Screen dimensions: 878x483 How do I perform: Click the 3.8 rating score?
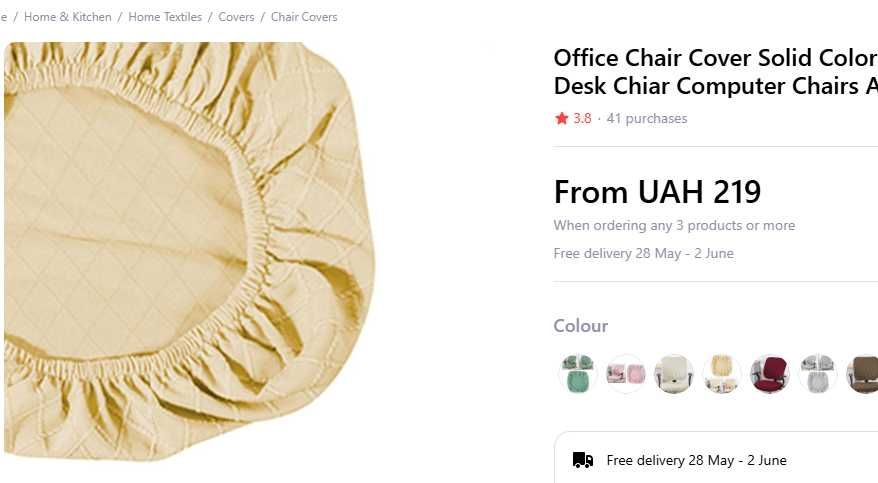coord(582,119)
